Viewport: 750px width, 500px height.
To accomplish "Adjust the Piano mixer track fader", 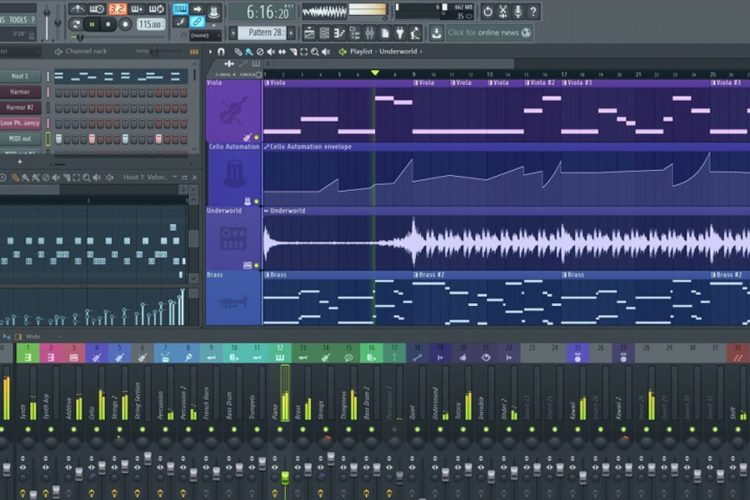I will click(x=284, y=478).
